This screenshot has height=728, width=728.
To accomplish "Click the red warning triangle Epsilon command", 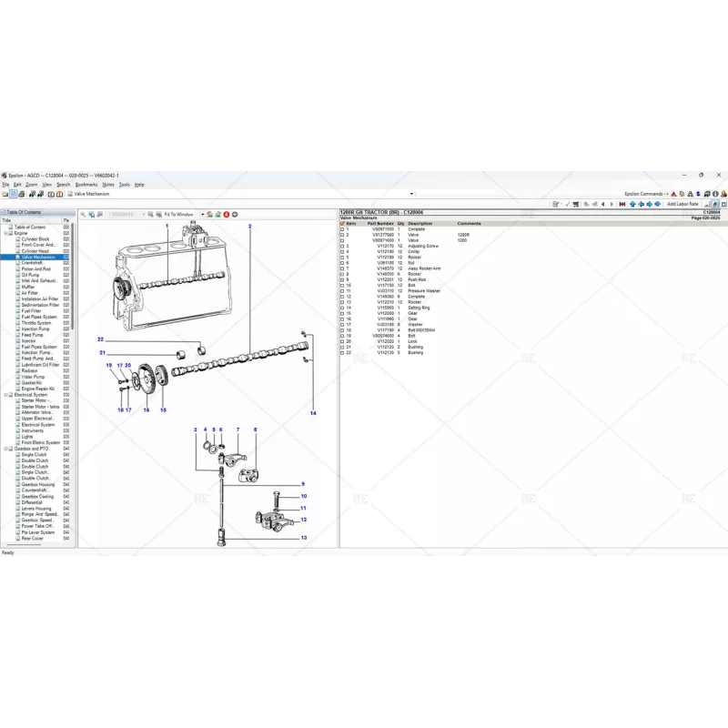I will [673, 193].
